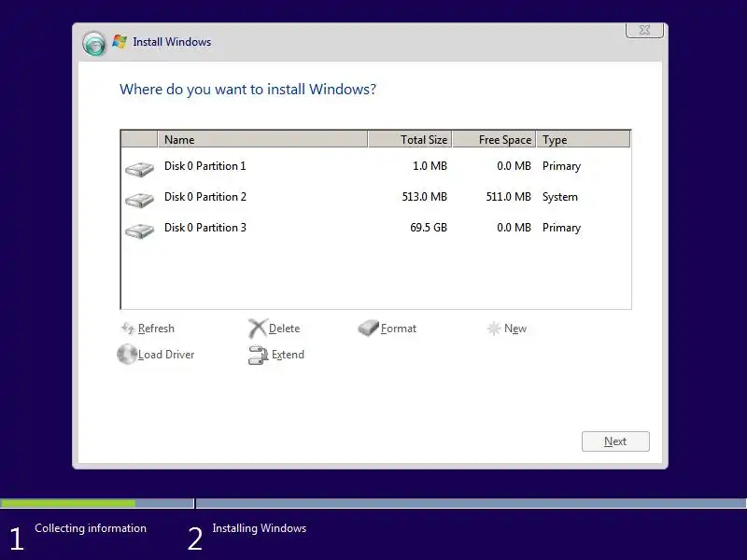This screenshot has width=747, height=560.
Task: Click drive icon for Disk 0 Partition 1
Action: coord(139,169)
